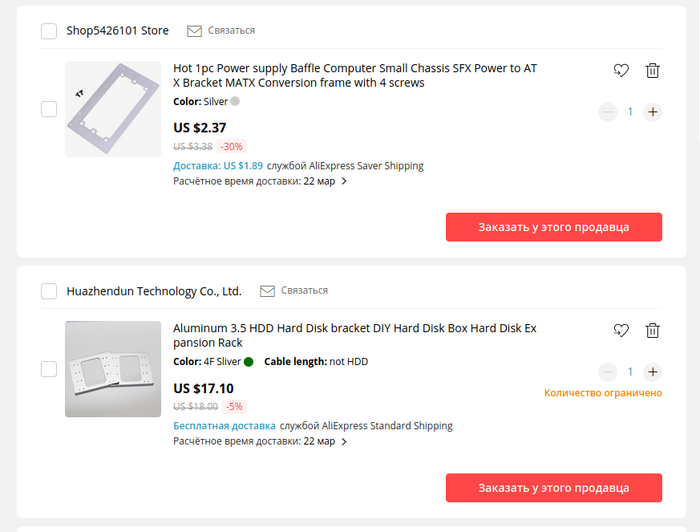Decrease quantity of HDD bracket

pyautogui.click(x=608, y=372)
